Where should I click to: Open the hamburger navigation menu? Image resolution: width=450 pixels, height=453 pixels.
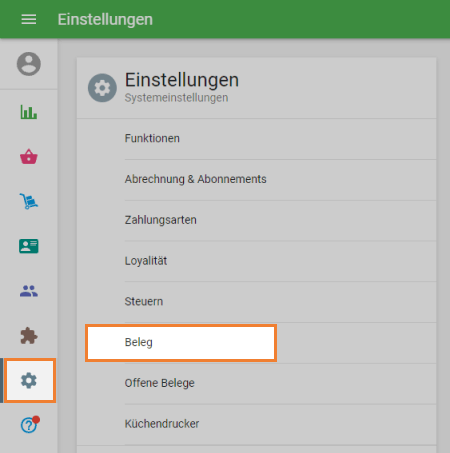(29, 19)
